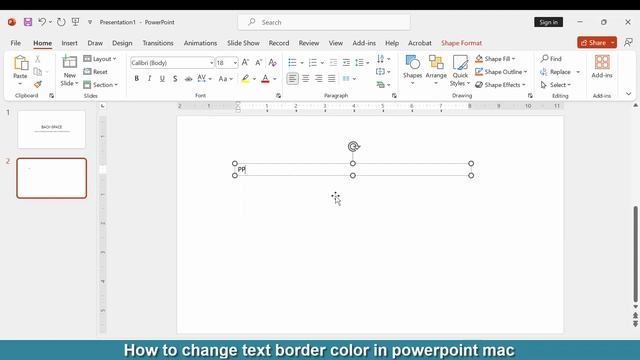Open Shape Fill dropdown
This screenshot has width=640, height=360.
[495, 59]
